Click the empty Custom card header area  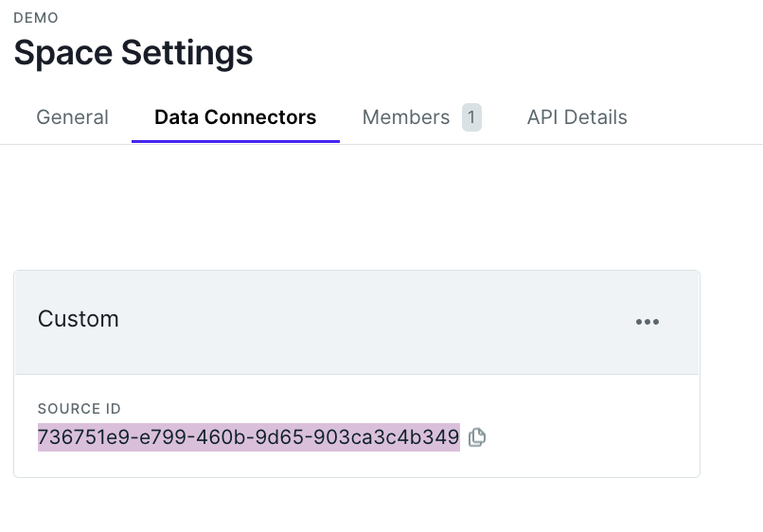click(379, 322)
